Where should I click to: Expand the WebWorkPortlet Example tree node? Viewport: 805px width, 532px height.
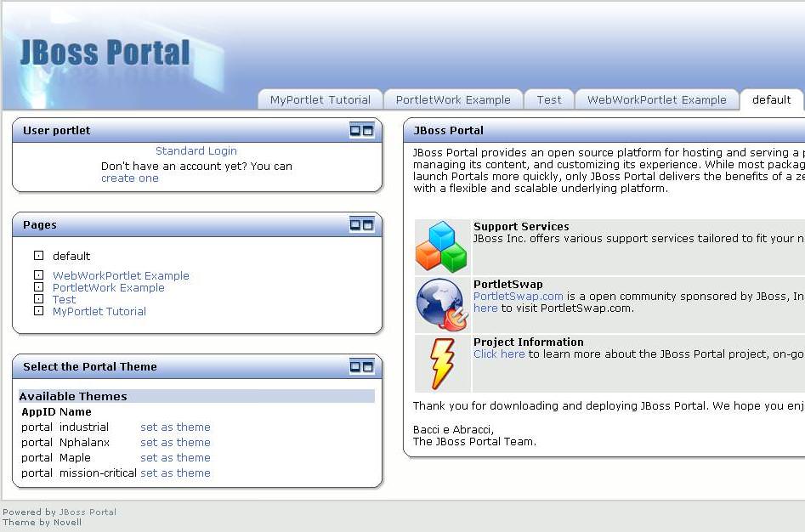38,275
